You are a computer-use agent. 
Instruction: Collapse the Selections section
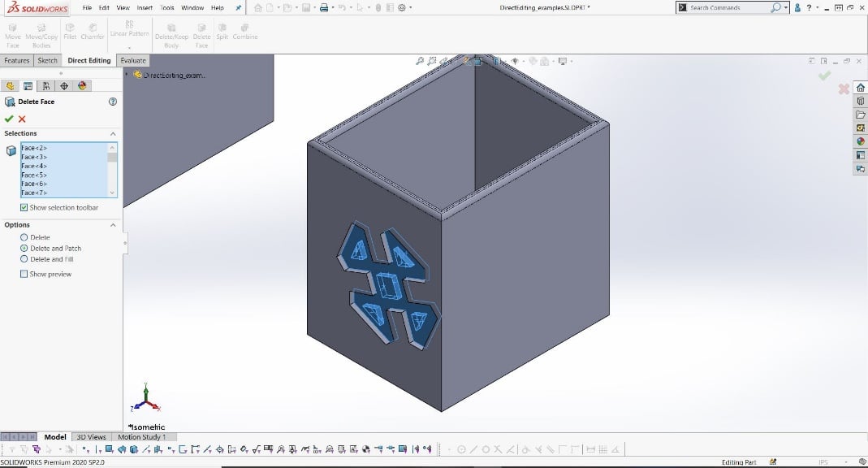[113, 133]
